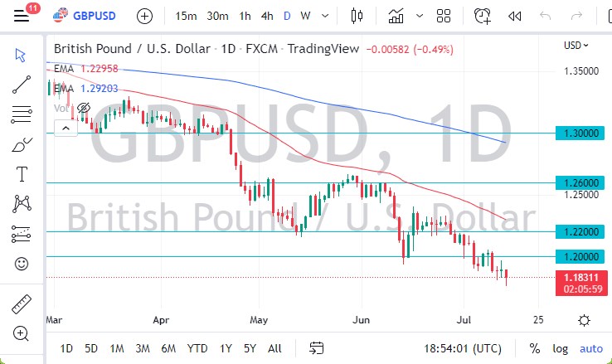Collapse the indicator legend chevron
Image resolution: width=612 pixels, height=364 pixels.
coord(65,129)
